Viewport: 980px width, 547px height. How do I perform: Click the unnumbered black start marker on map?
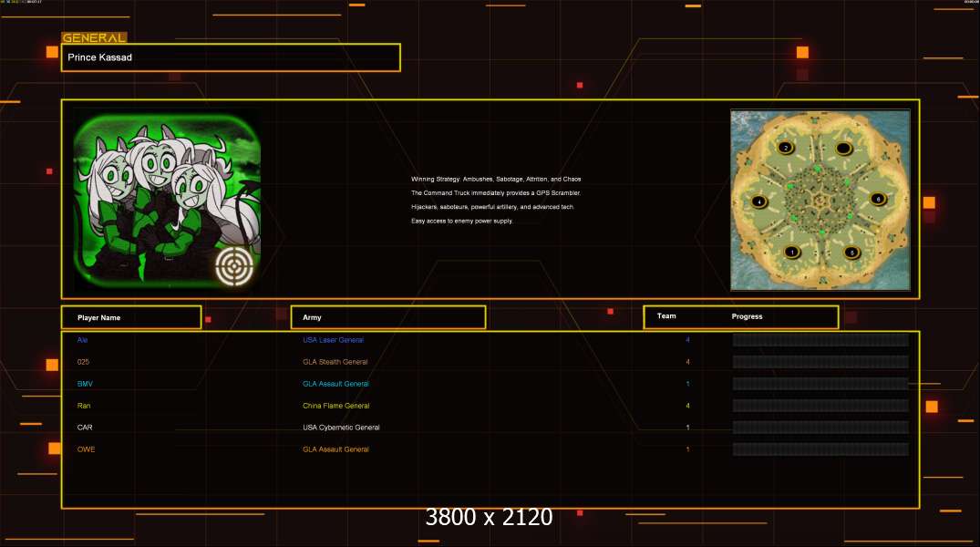pyautogui.click(x=843, y=149)
